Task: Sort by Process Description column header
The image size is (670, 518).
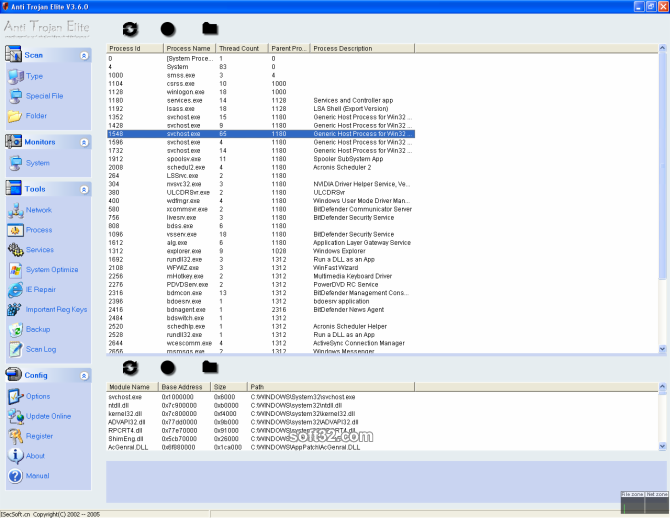Action: [x=362, y=48]
